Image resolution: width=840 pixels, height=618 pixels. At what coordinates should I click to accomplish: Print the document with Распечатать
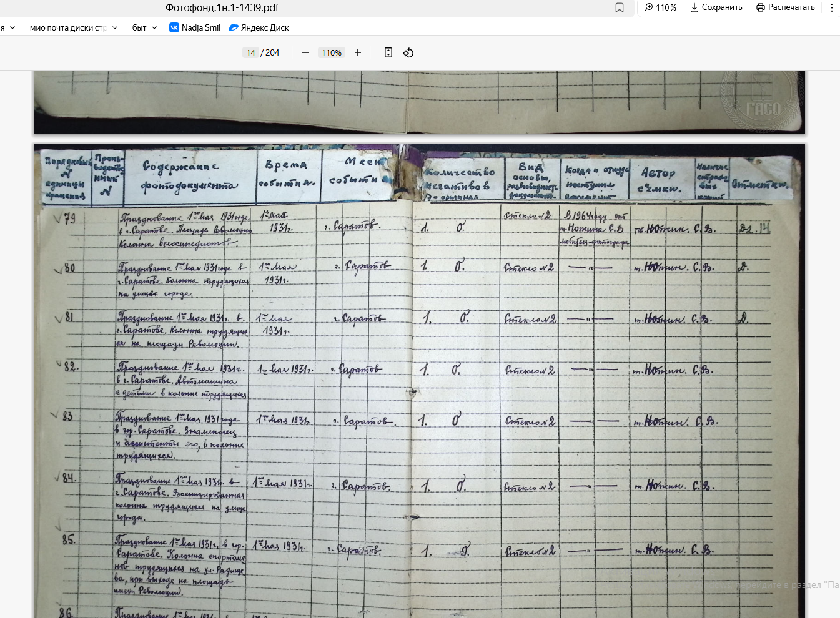click(x=785, y=7)
